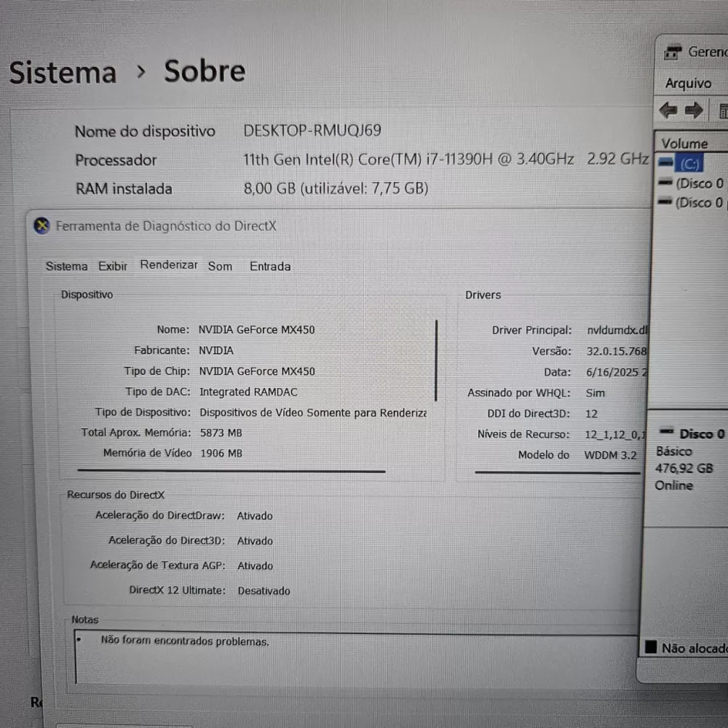The height and width of the screenshot is (728, 728).
Task: Switch to the Exibir tab
Action: click(x=113, y=266)
